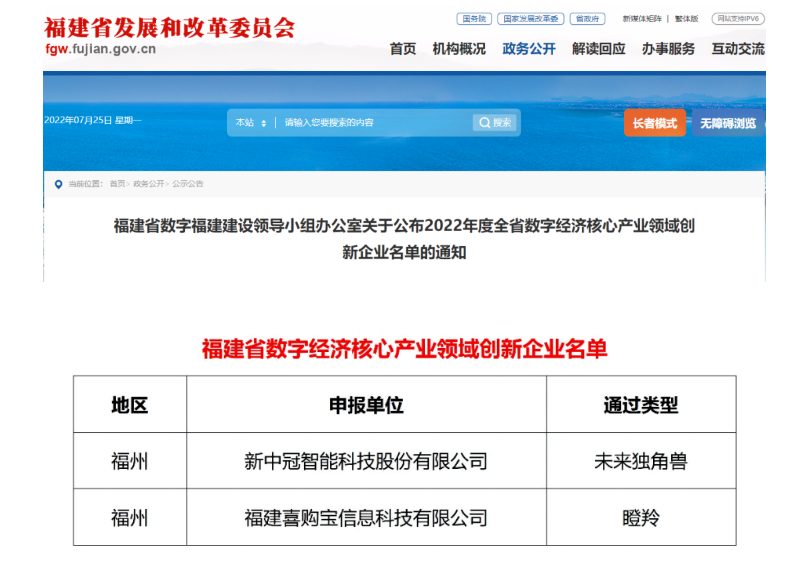Click the 网站支持IPV6 badge
806x563 pixels.
[x=738, y=19]
